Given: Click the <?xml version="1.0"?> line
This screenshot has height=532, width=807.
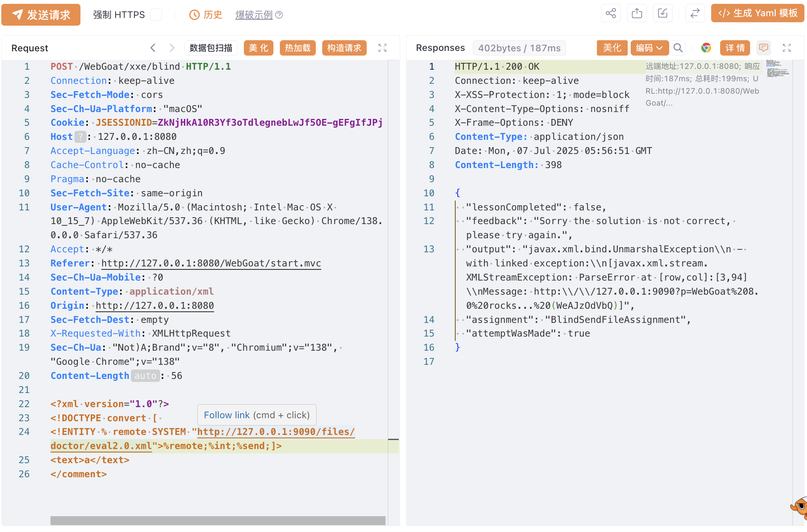Looking at the screenshot, I should pos(110,404).
